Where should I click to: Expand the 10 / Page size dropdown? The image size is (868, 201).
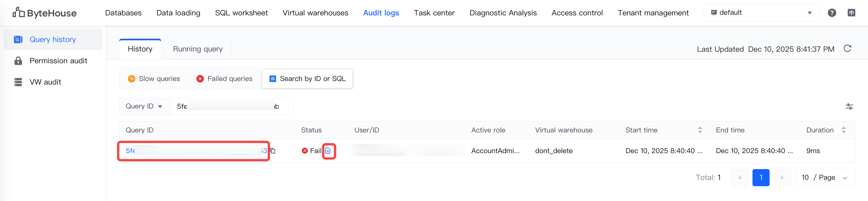click(825, 177)
